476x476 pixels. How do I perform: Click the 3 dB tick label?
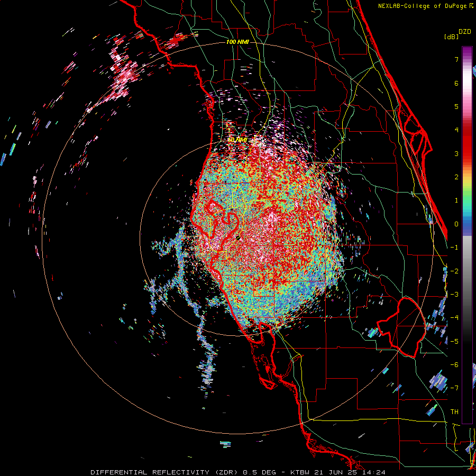[456, 153]
